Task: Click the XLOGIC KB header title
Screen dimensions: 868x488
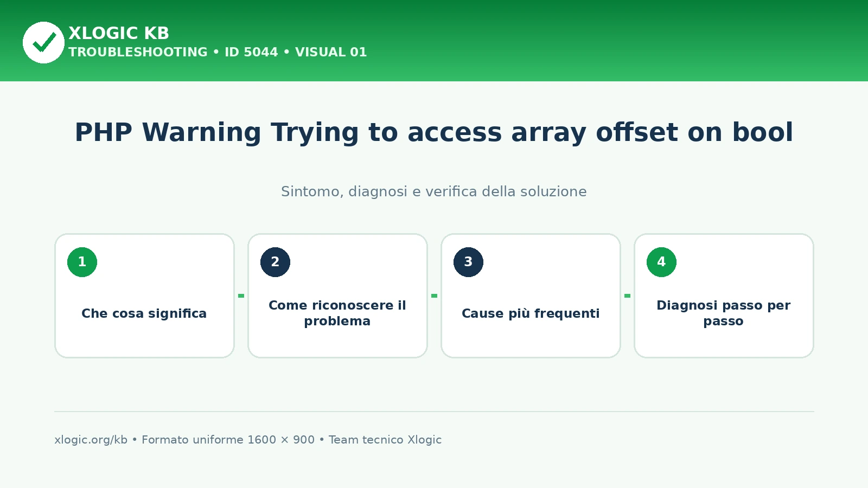Action: (119, 33)
